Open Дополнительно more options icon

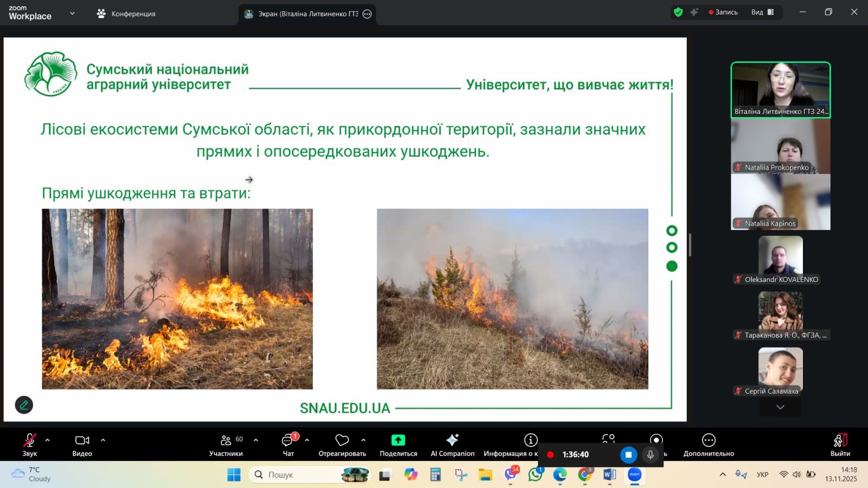click(709, 440)
